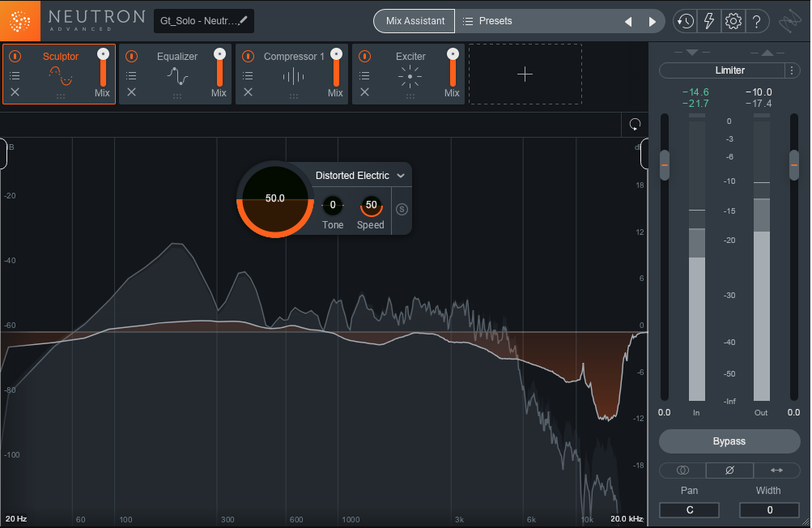Reset the spectrum display with the refresh icon
812x528 pixels.
pos(635,125)
